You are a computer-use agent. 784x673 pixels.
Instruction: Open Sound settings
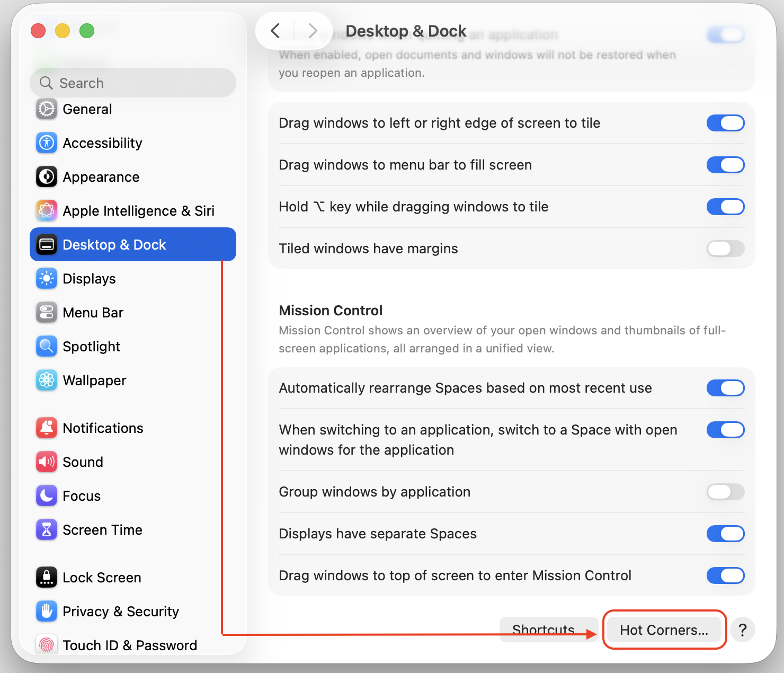(x=133, y=462)
